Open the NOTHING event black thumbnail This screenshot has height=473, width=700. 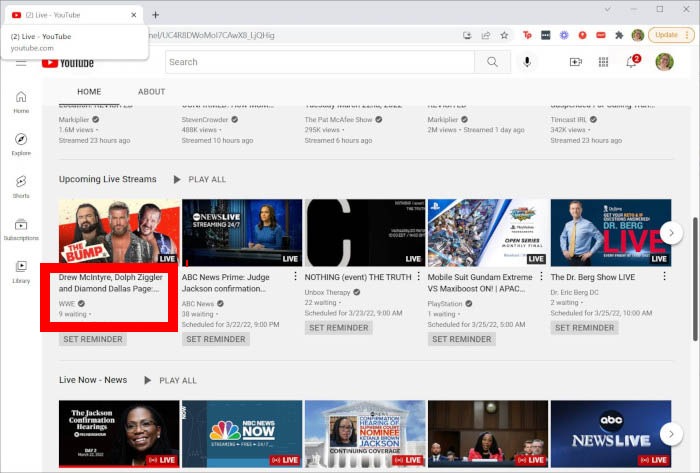coord(365,232)
